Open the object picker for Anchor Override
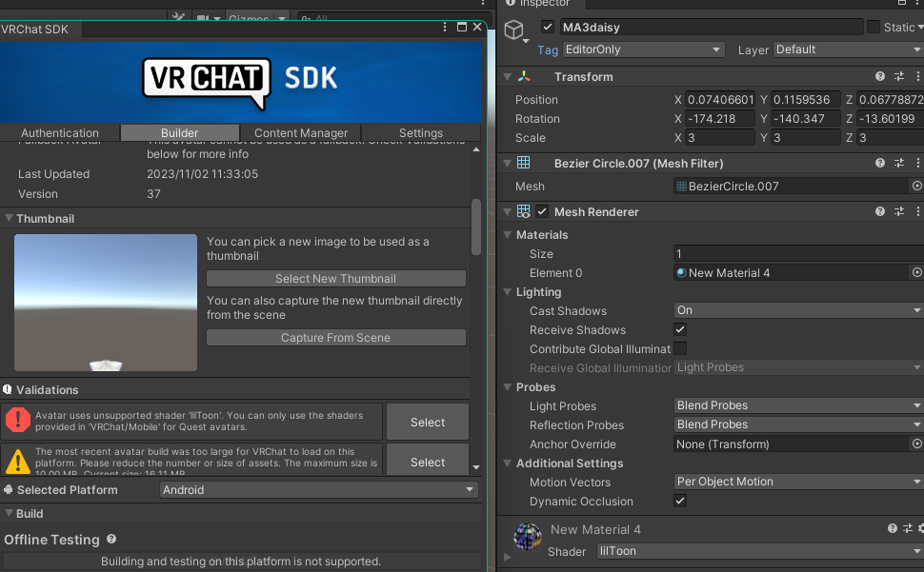 917,444
